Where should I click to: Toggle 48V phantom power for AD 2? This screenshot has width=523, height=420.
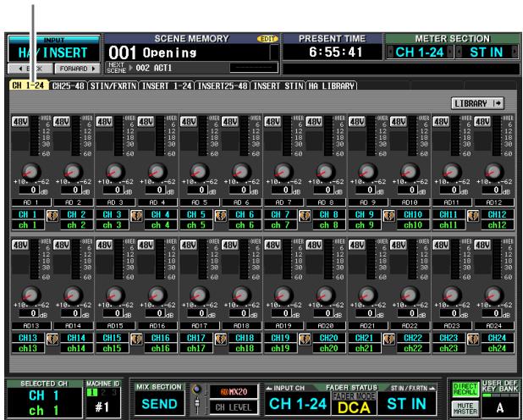point(62,122)
